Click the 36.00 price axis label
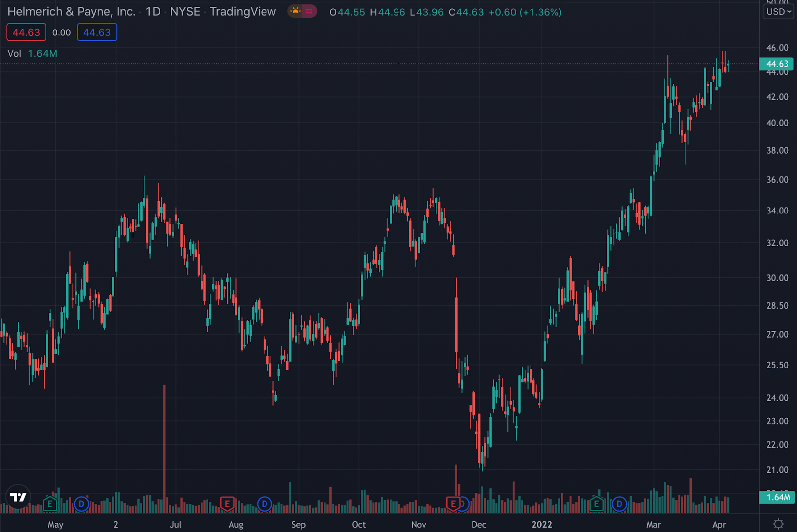This screenshot has height=532, width=797. pos(777,180)
